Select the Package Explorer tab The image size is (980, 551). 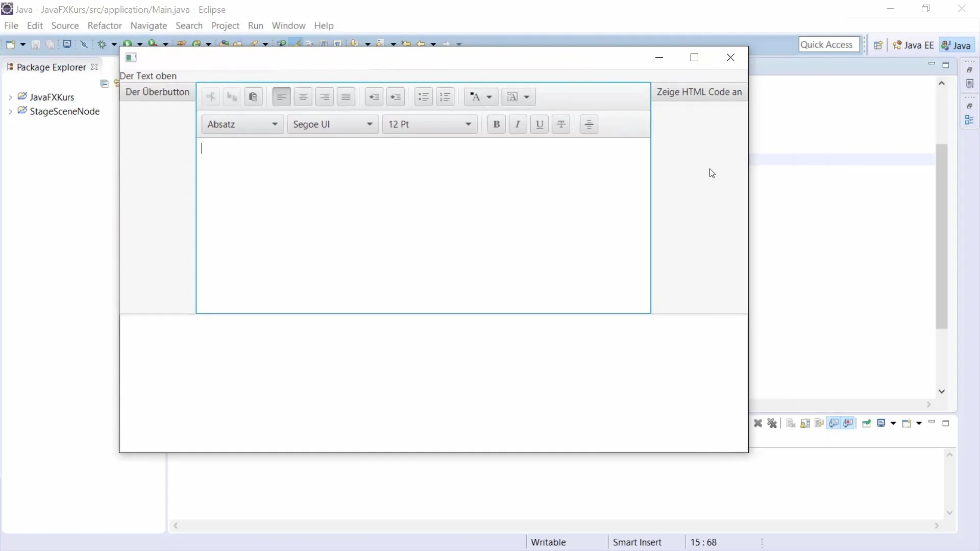(x=51, y=67)
